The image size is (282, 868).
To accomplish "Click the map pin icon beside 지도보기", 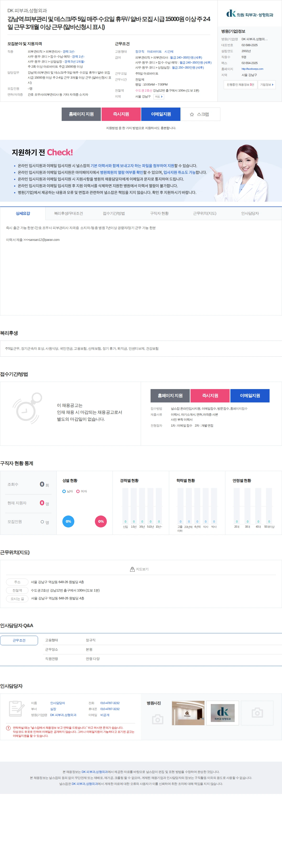I will click(132, 569).
